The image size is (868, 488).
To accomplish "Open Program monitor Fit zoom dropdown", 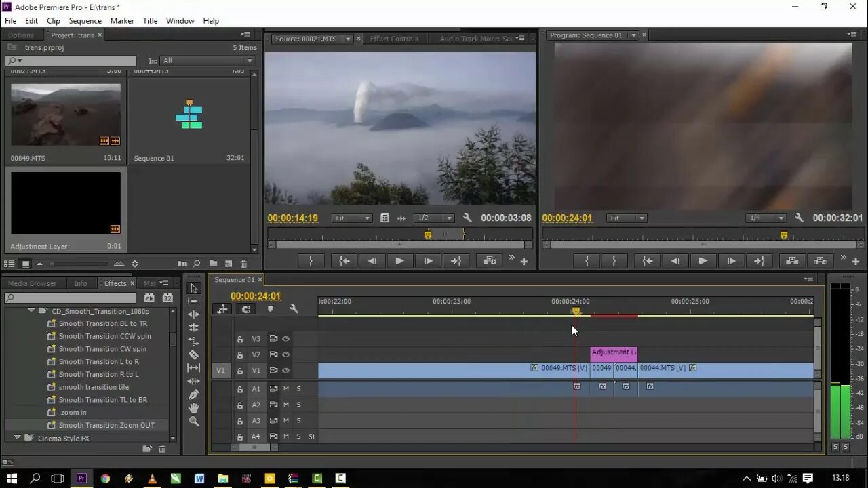I will (627, 218).
